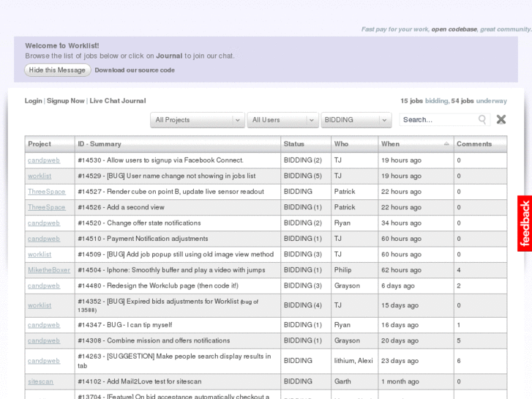This screenshot has width=532, height=399.
Task: Click the search magnifier icon
Action: pyautogui.click(x=482, y=120)
